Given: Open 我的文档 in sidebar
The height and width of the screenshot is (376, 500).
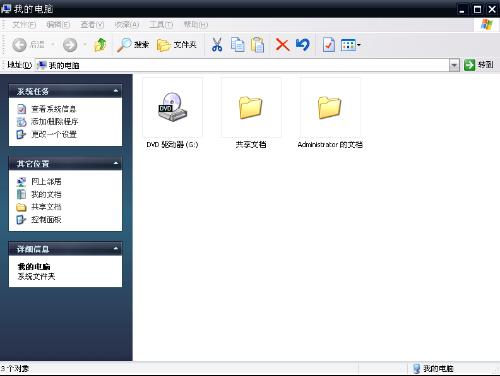Looking at the screenshot, I should point(46,194).
